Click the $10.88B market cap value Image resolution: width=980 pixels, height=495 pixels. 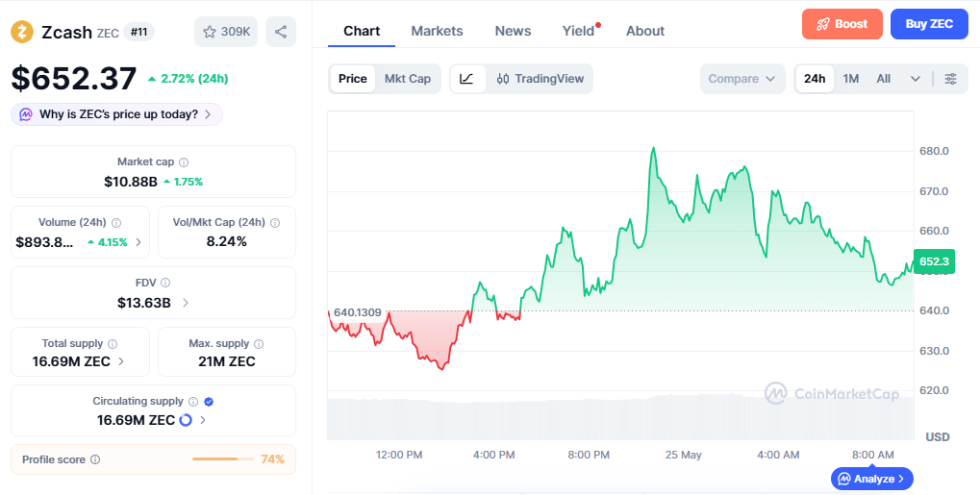tap(131, 182)
